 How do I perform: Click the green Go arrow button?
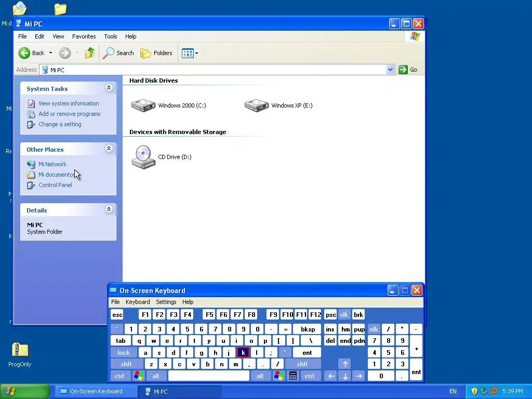[x=403, y=70]
